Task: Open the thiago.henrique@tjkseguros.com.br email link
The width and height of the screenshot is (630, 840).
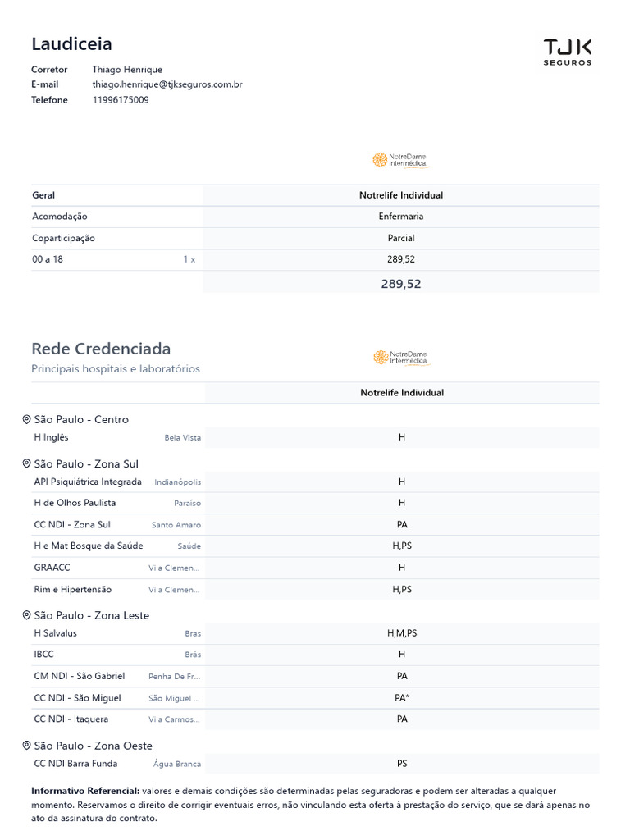Action: [167, 84]
